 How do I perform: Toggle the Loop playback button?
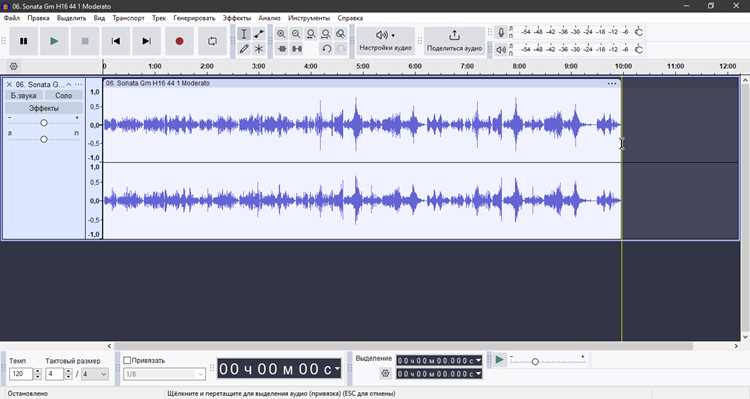[x=212, y=41]
